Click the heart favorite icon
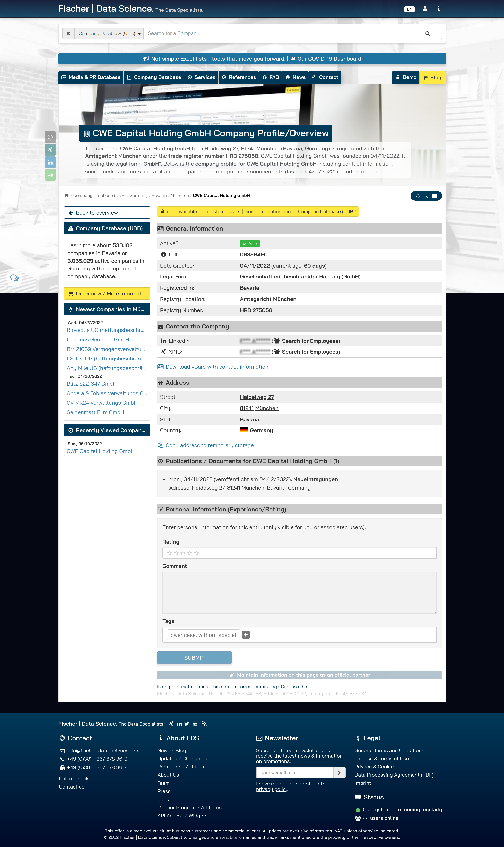This screenshot has height=847, width=504. (418, 196)
